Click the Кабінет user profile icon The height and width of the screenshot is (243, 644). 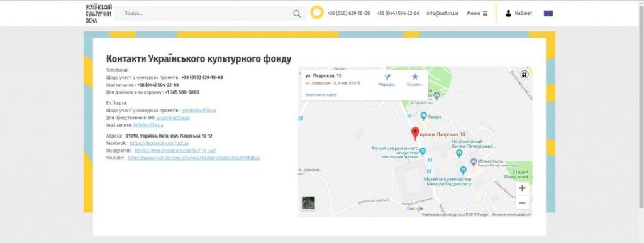[508, 13]
